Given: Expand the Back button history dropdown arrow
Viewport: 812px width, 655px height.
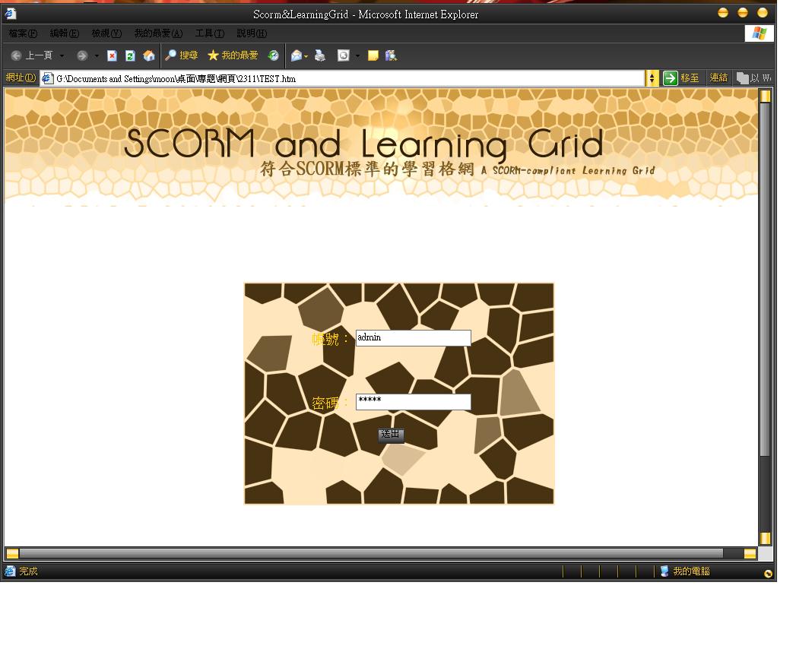Looking at the screenshot, I should (x=62, y=55).
